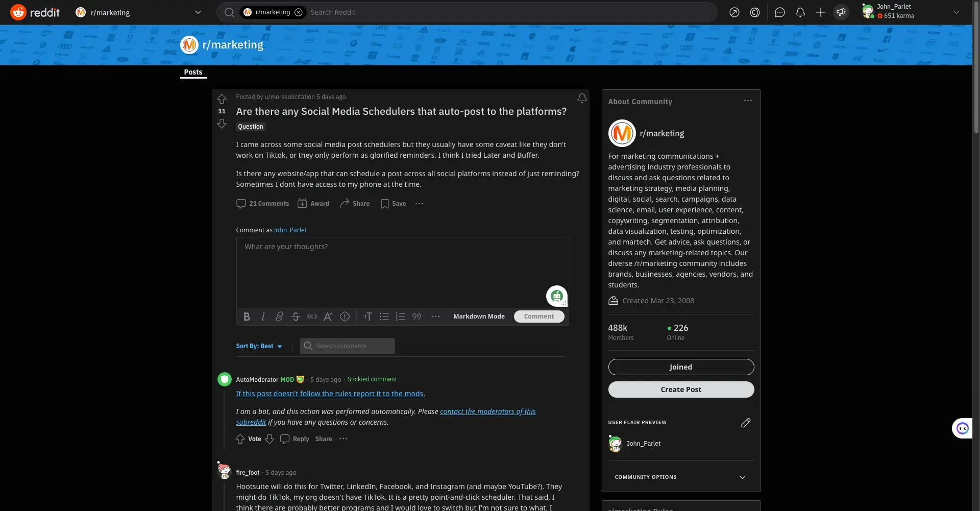Open the post's more options menu

(x=419, y=204)
